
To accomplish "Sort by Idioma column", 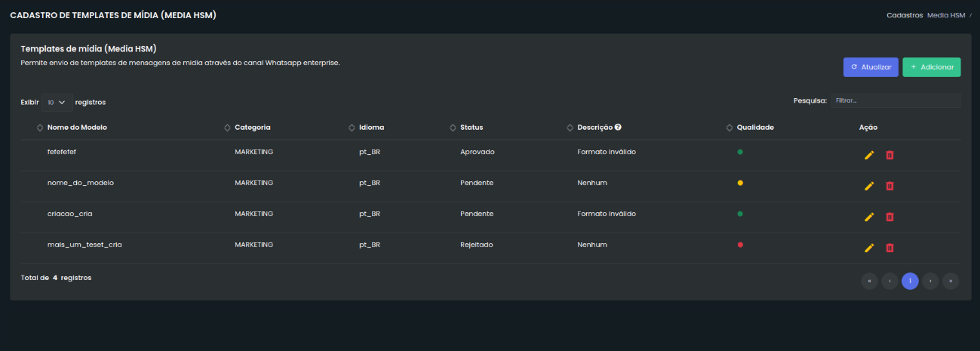I will pos(372,128).
